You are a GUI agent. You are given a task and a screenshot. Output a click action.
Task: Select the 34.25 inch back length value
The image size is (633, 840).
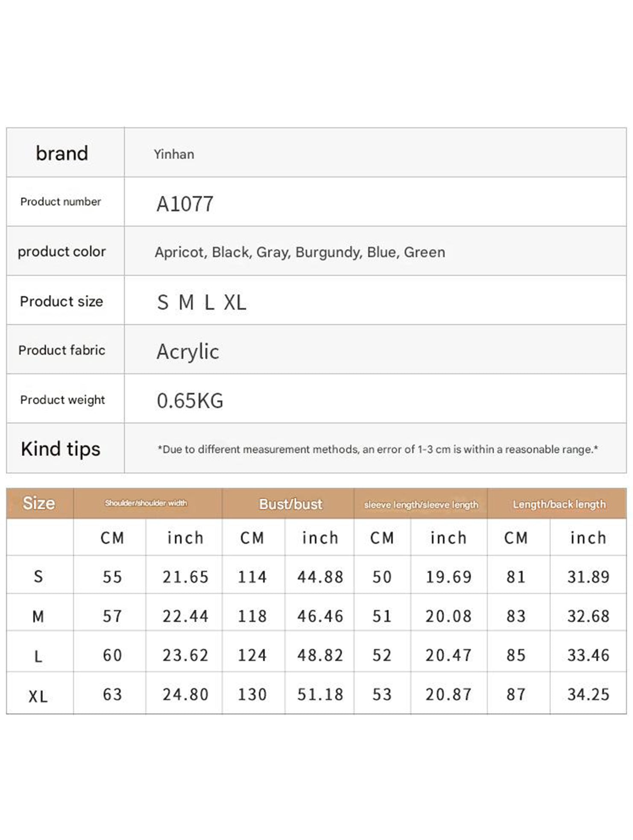[x=588, y=695]
